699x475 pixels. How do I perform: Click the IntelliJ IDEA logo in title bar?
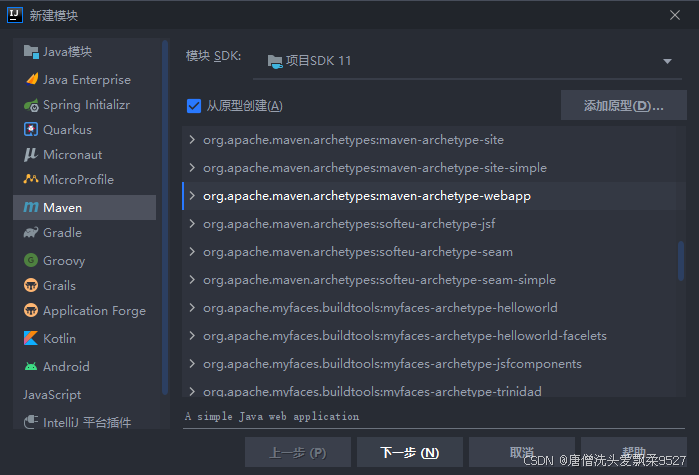15,15
